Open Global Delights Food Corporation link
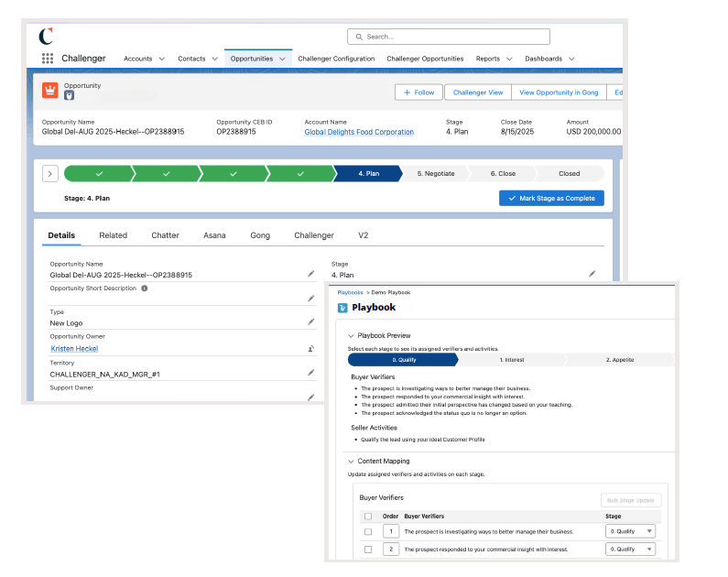This screenshot has width=728, height=577. click(x=359, y=132)
